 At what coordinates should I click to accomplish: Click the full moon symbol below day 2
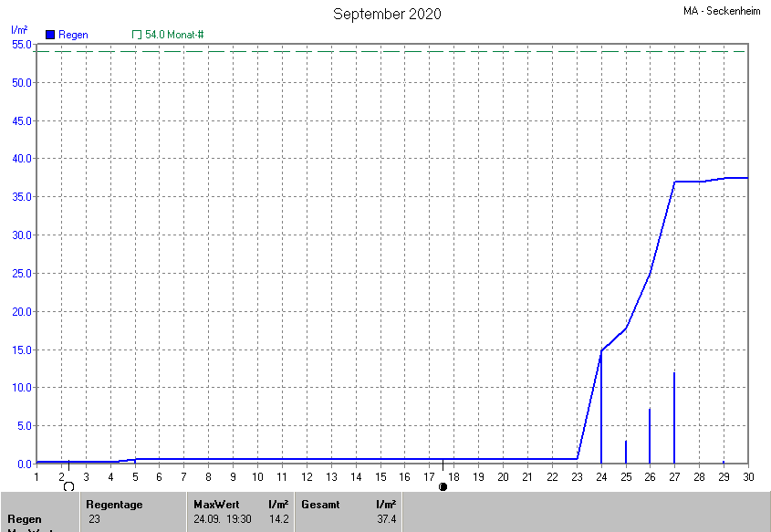point(68,486)
